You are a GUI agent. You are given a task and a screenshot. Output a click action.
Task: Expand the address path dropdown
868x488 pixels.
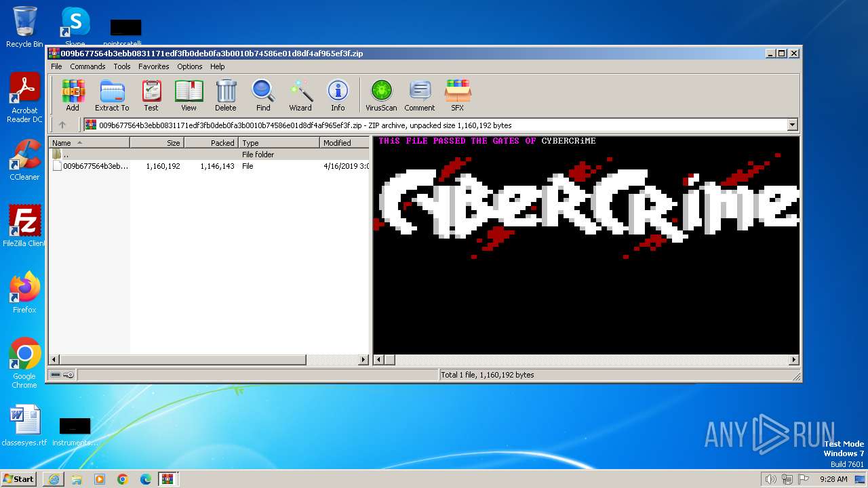(792, 125)
